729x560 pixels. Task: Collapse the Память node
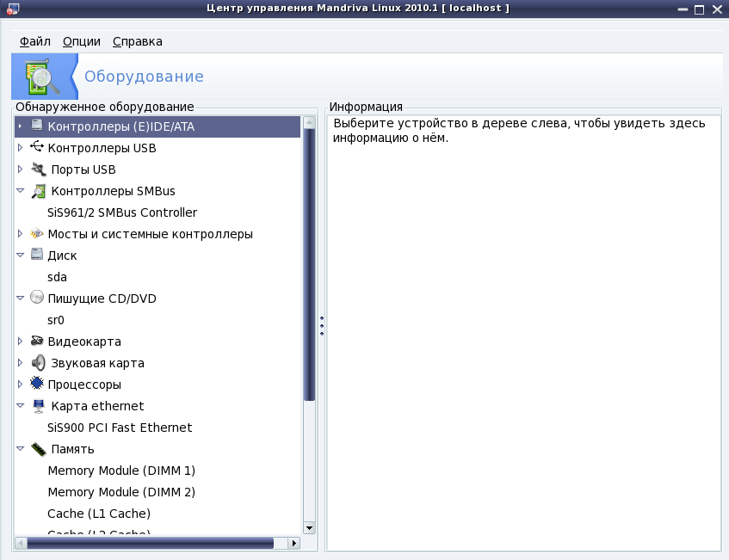click(x=20, y=448)
